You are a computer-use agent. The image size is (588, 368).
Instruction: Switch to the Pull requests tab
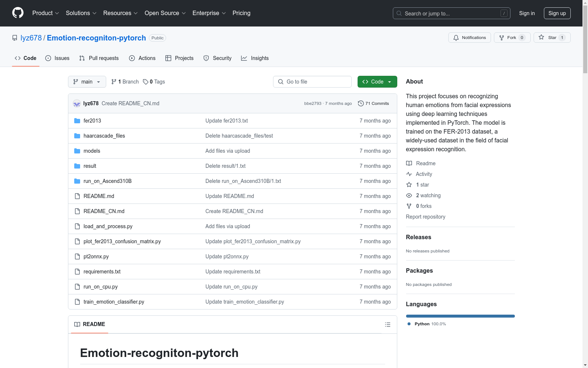[99, 58]
